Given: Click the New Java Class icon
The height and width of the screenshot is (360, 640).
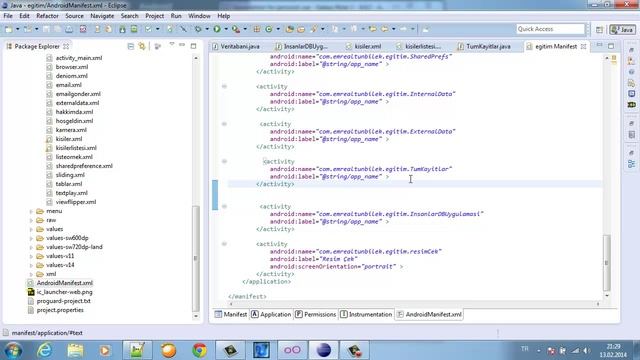Looking at the screenshot, I should click(269, 29).
